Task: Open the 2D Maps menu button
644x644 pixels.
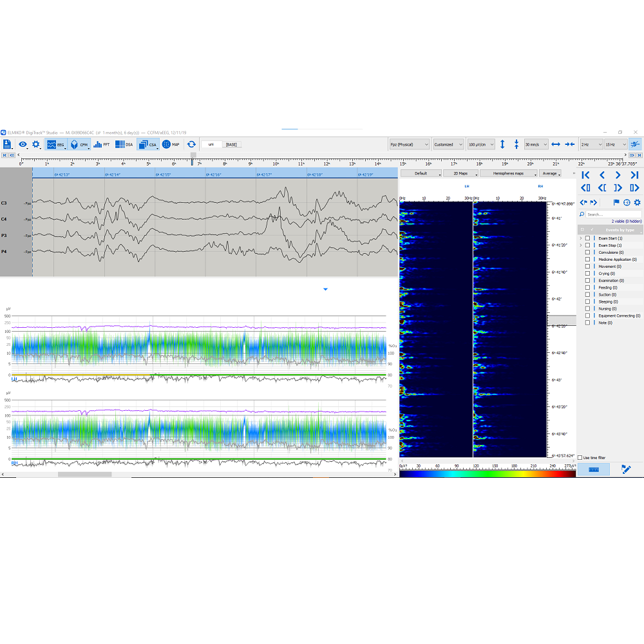Action: (460, 173)
